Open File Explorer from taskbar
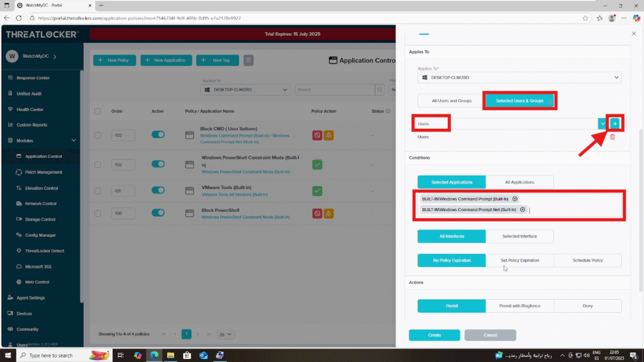The image size is (644, 362). pos(170,356)
